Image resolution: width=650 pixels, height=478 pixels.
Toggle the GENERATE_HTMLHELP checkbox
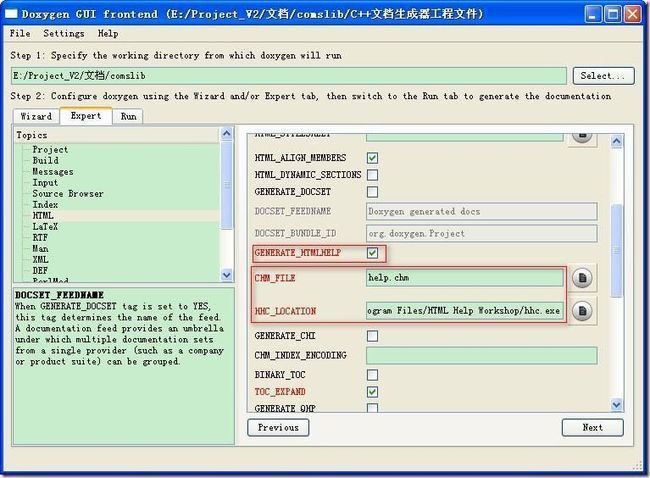click(x=372, y=253)
